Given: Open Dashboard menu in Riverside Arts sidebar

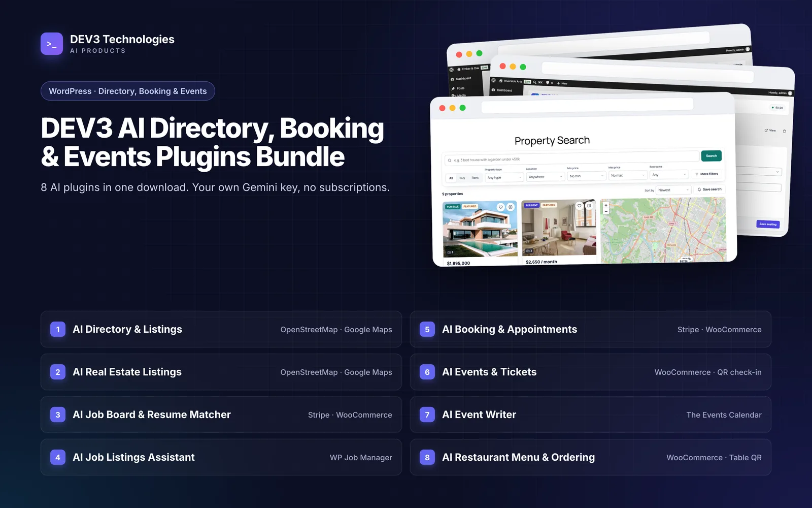Looking at the screenshot, I should click(501, 90).
